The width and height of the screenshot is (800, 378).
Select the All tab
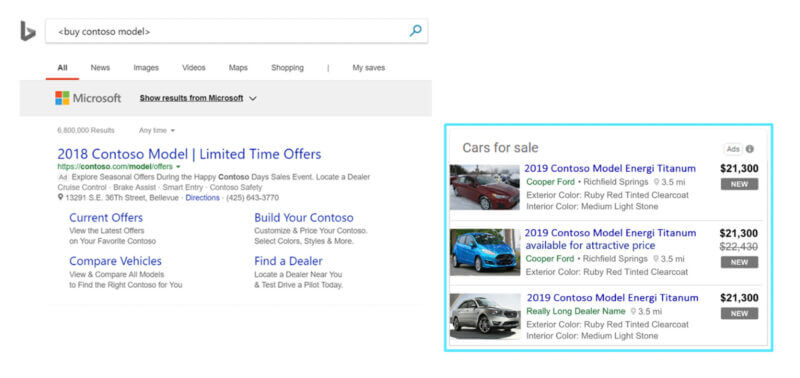[x=62, y=67]
